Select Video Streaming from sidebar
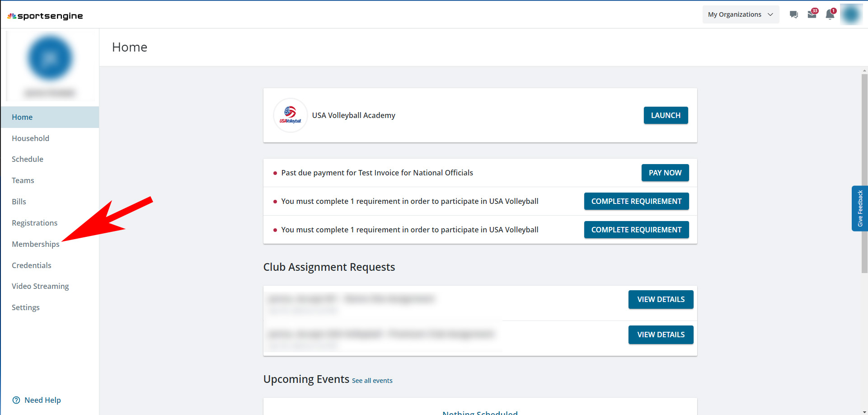 pyautogui.click(x=40, y=286)
